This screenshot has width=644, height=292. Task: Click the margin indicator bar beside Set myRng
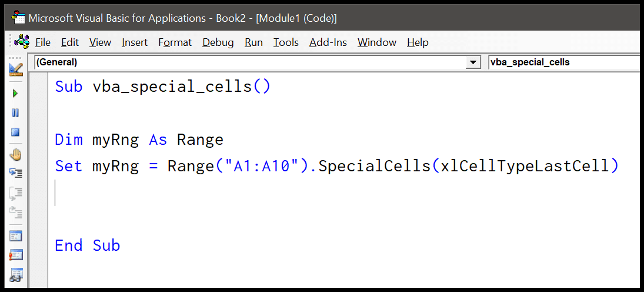(x=41, y=166)
